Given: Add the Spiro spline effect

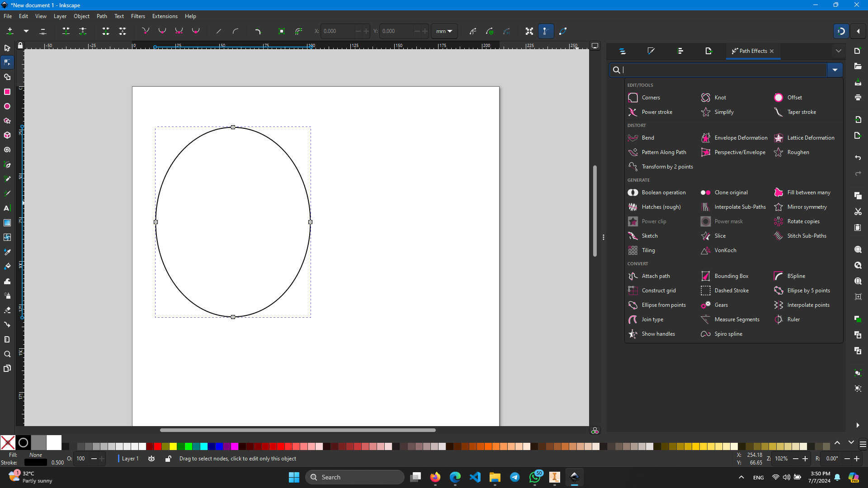Looking at the screenshot, I should pos(722,334).
